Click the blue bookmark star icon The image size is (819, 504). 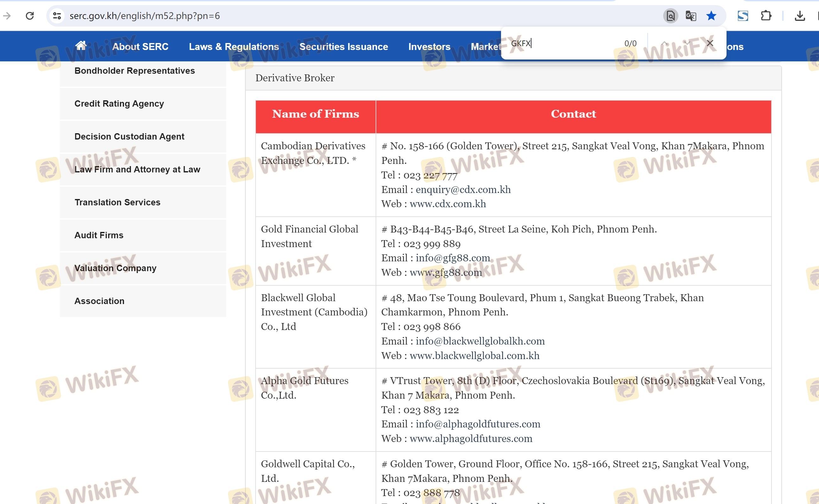pos(711,16)
